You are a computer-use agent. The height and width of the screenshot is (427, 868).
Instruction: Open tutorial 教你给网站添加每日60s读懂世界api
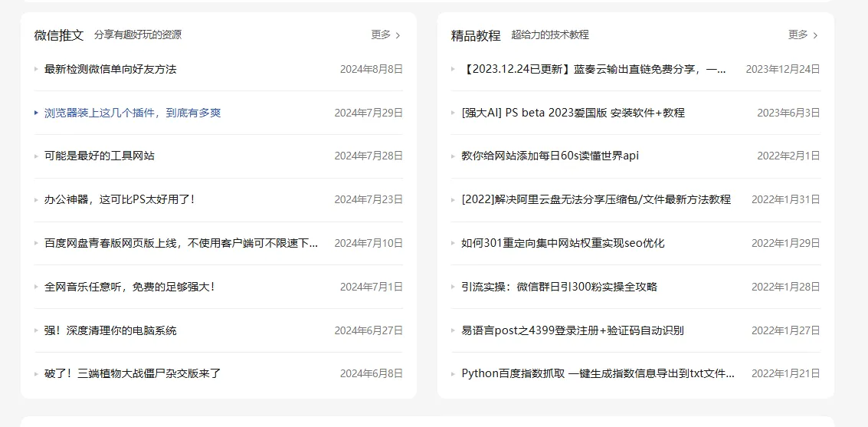tap(550, 156)
